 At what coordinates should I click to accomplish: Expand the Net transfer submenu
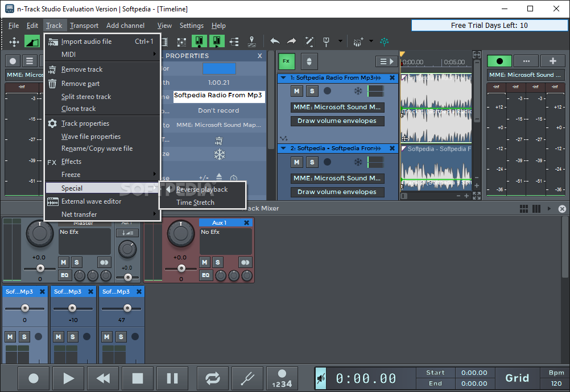click(102, 214)
